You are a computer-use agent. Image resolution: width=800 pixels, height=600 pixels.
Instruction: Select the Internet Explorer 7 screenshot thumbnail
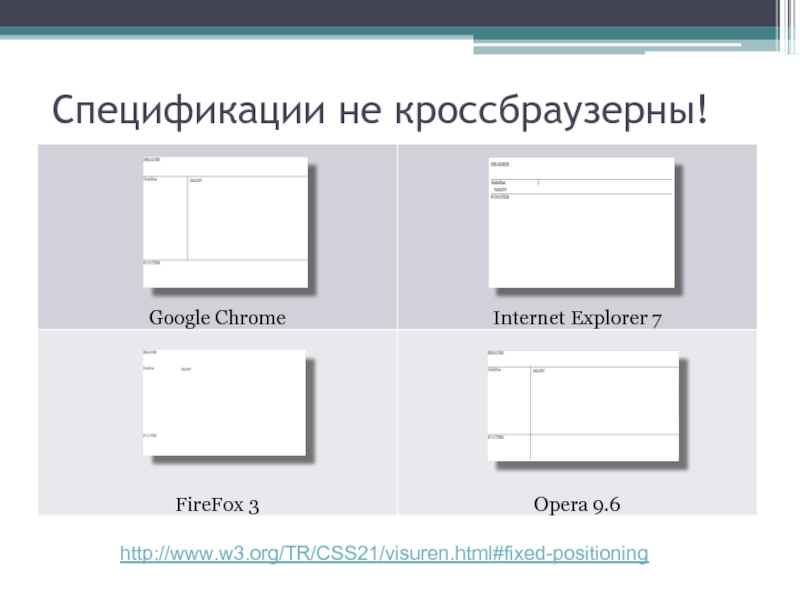coord(582,223)
